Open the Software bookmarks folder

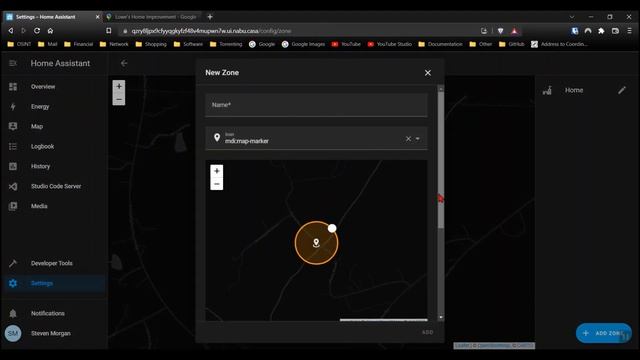click(x=188, y=44)
